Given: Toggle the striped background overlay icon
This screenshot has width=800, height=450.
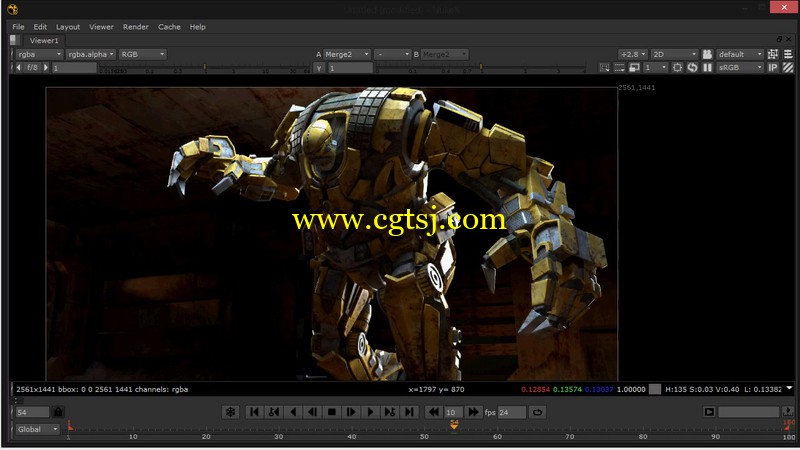Looking at the screenshot, I should click(788, 67).
